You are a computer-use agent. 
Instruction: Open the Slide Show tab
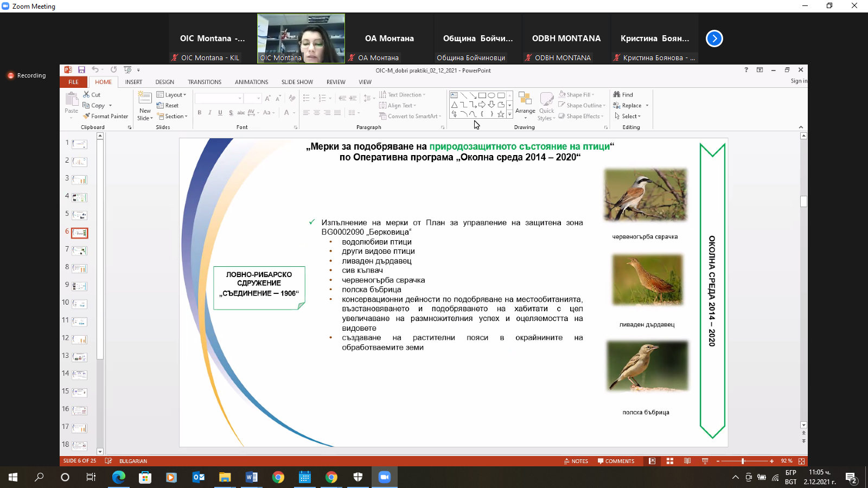pyautogui.click(x=297, y=82)
